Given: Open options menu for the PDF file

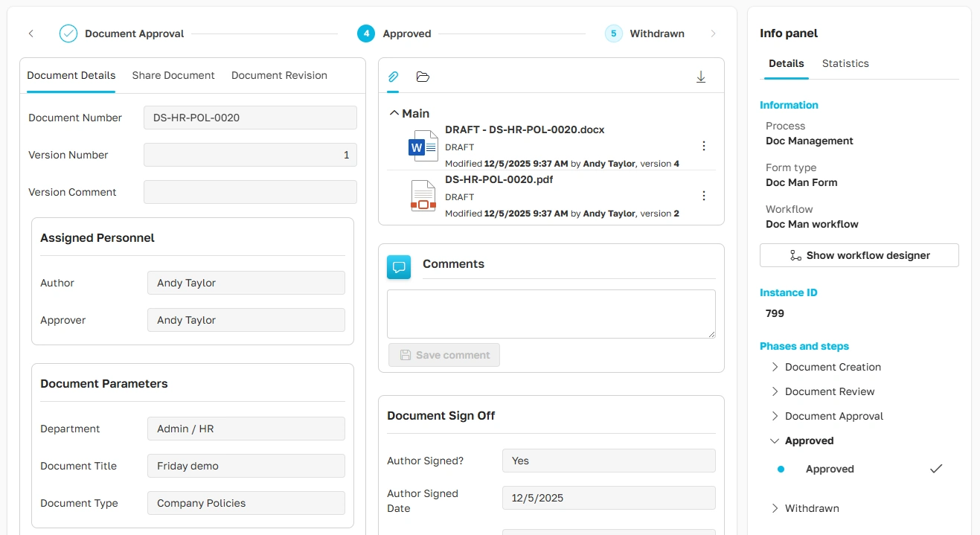Looking at the screenshot, I should tap(704, 195).
